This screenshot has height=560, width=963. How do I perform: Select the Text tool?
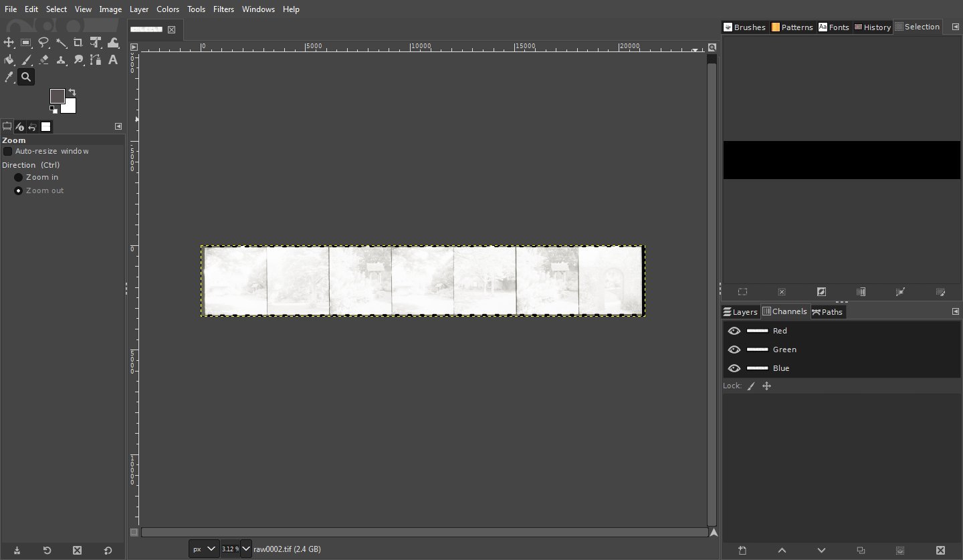click(113, 60)
